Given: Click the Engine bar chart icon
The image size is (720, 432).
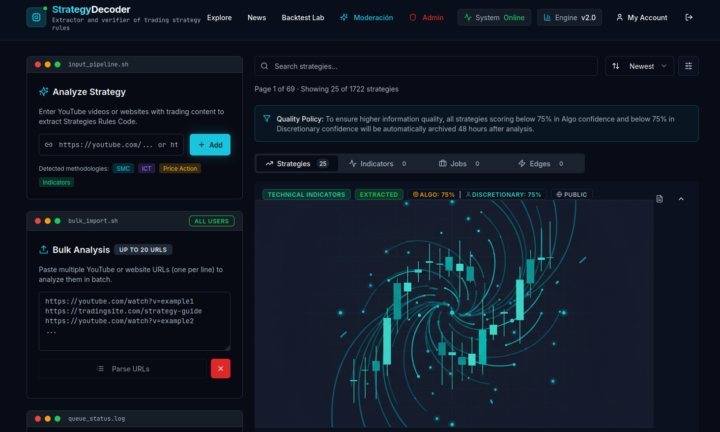Looking at the screenshot, I should (547, 17).
